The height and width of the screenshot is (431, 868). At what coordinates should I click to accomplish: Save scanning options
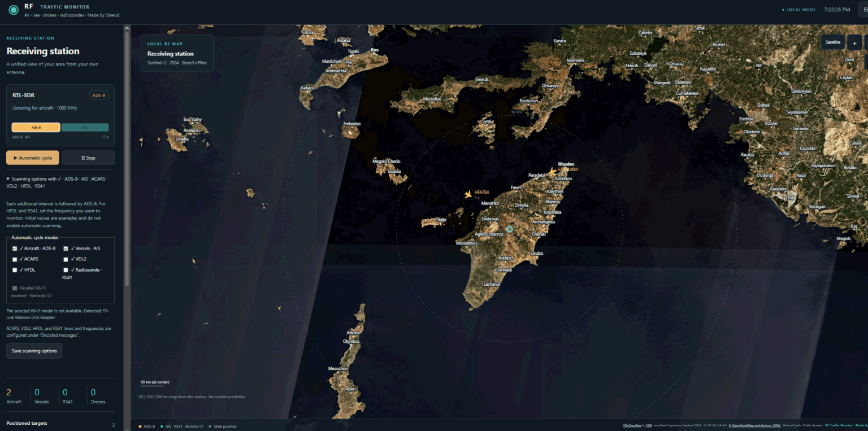click(x=34, y=351)
